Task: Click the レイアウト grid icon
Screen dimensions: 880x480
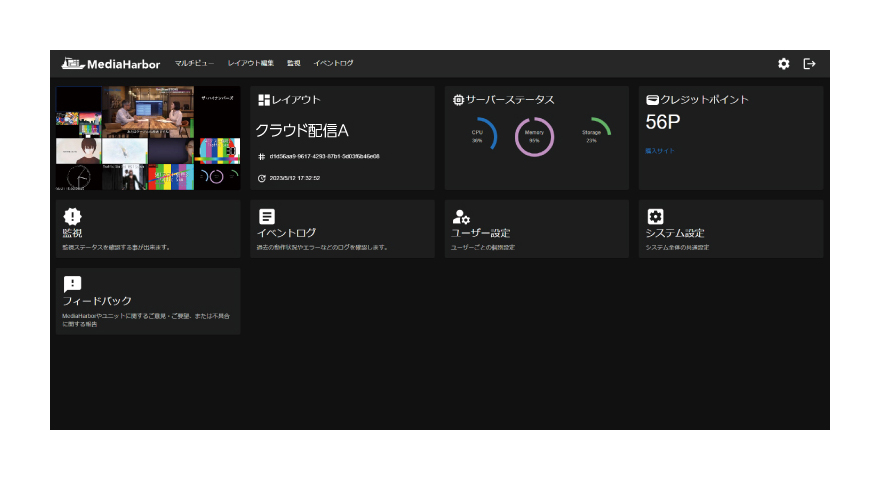Action: [x=264, y=100]
